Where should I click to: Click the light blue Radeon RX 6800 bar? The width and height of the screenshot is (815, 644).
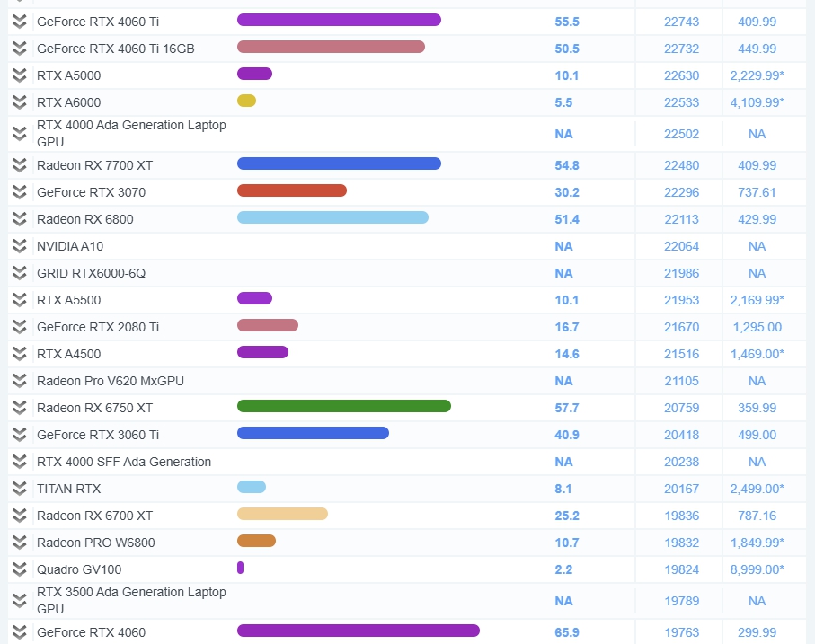click(x=332, y=217)
